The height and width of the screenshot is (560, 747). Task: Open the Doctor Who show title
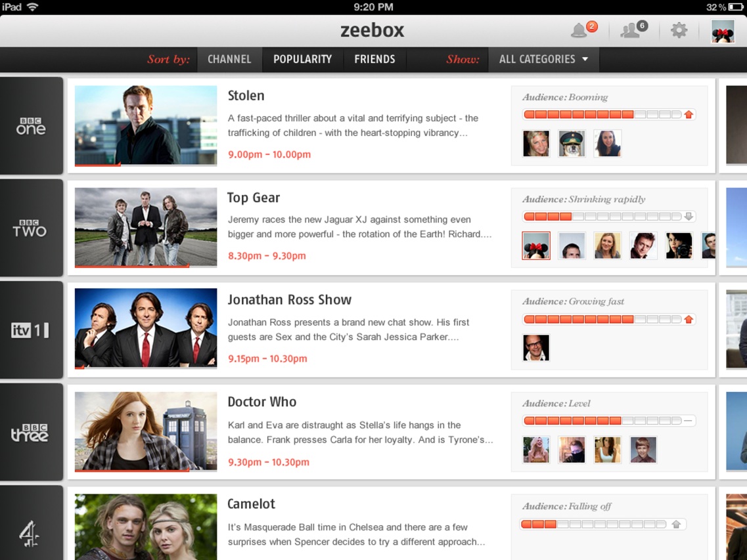coord(262,402)
